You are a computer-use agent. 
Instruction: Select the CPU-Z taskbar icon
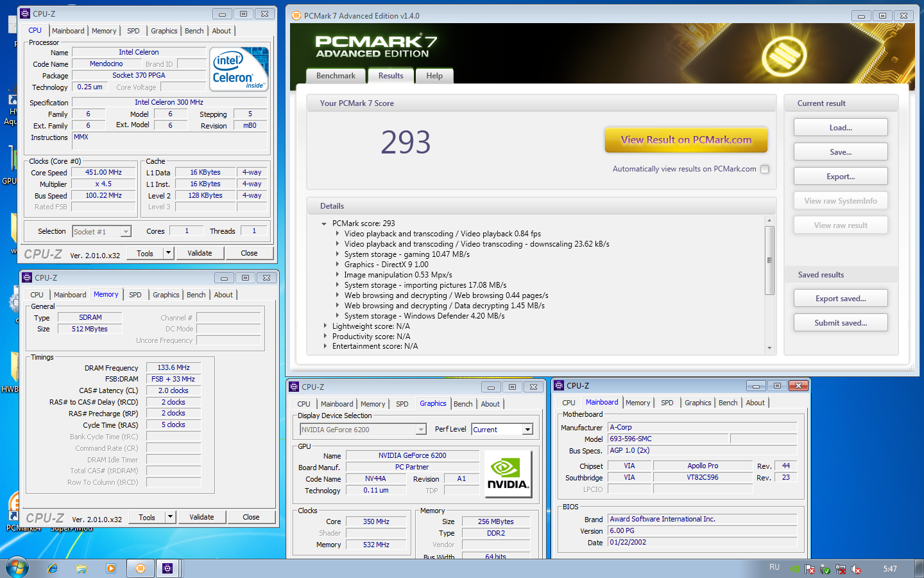click(167, 568)
